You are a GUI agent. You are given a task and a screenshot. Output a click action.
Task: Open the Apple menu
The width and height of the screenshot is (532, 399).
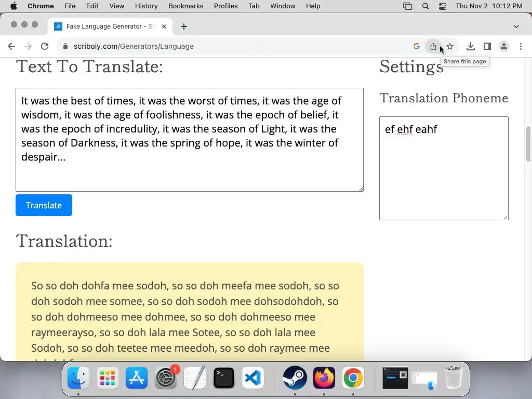(14, 6)
